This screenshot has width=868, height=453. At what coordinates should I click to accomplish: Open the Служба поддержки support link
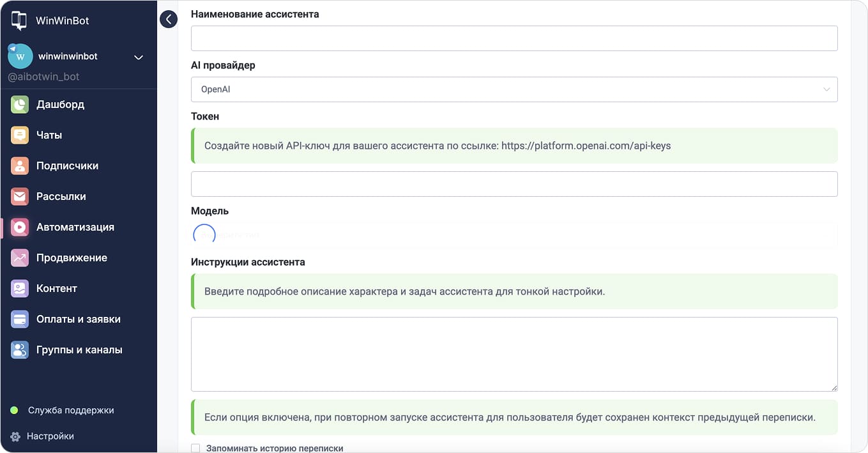click(x=70, y=410)
